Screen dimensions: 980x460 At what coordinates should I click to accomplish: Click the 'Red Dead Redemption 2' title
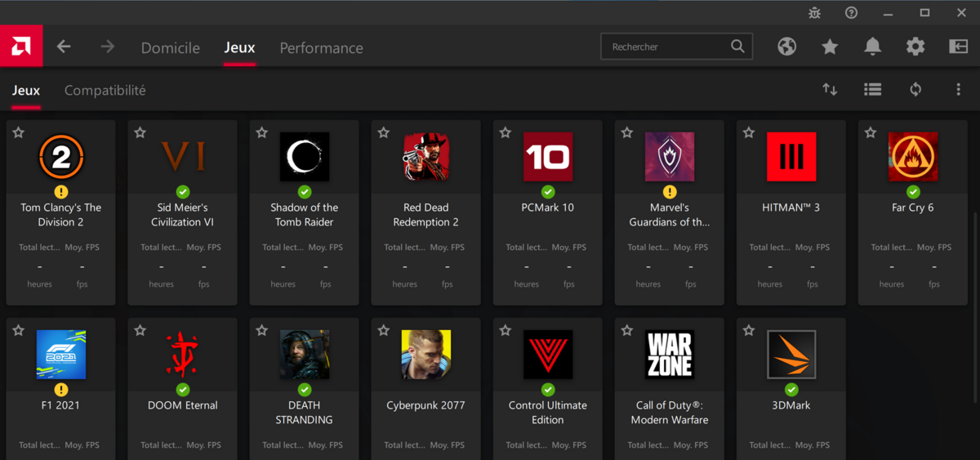click(426, 215)
